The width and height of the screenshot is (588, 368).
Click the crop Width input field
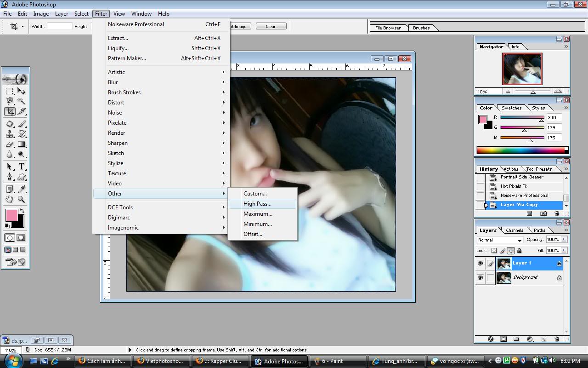point(60,26)
